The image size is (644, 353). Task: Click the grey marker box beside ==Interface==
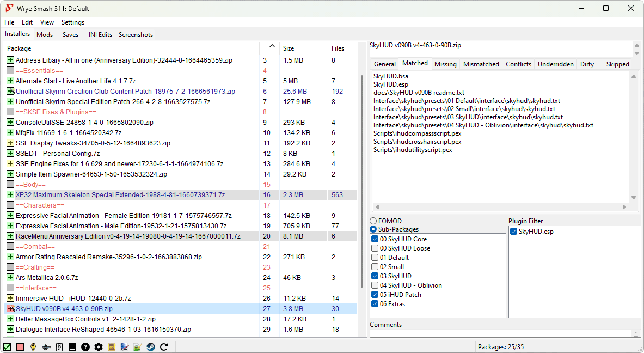click(x=11, y=288)
